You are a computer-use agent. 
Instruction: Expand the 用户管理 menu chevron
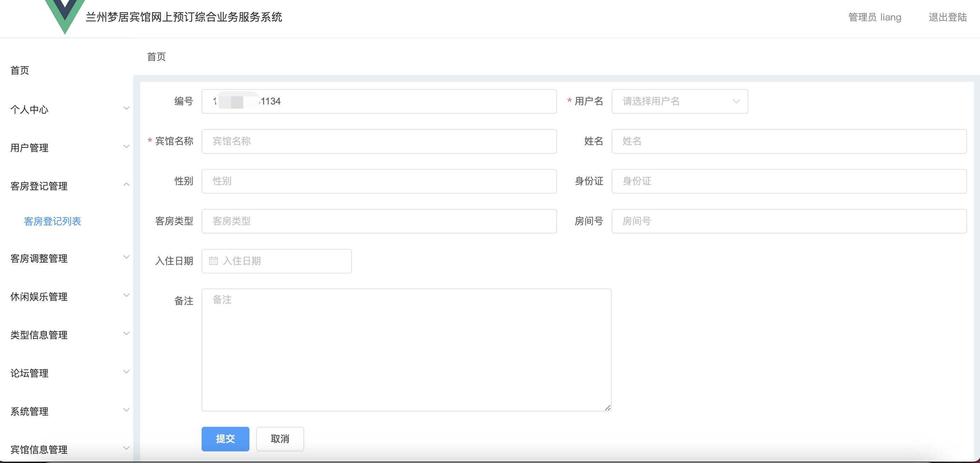(x=126, y=147)
